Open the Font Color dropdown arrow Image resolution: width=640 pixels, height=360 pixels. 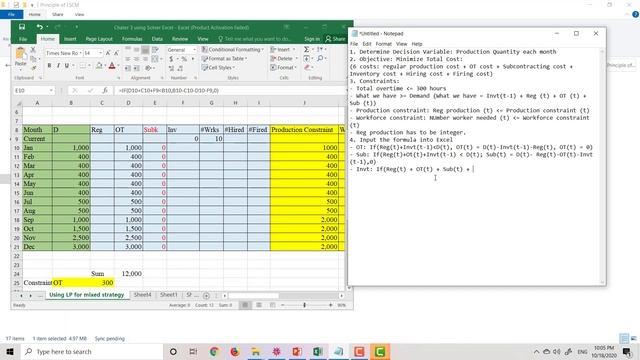coord(118,66)
